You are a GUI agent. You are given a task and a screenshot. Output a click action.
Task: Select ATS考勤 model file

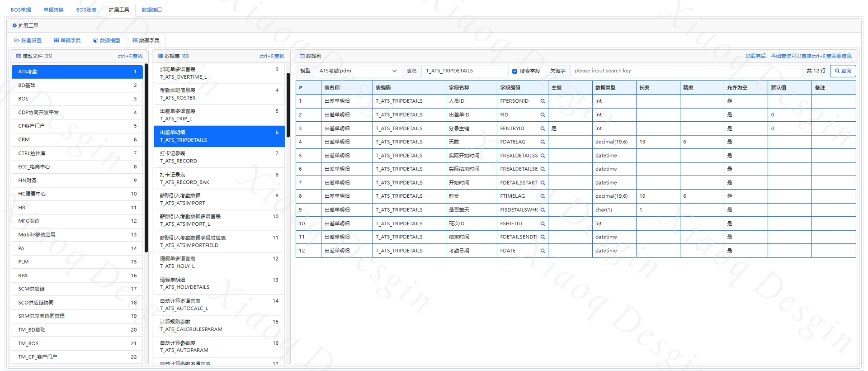77,71
